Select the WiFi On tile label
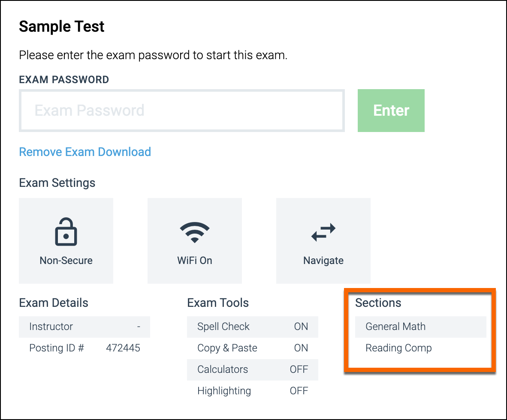 (x=195, y=261)
